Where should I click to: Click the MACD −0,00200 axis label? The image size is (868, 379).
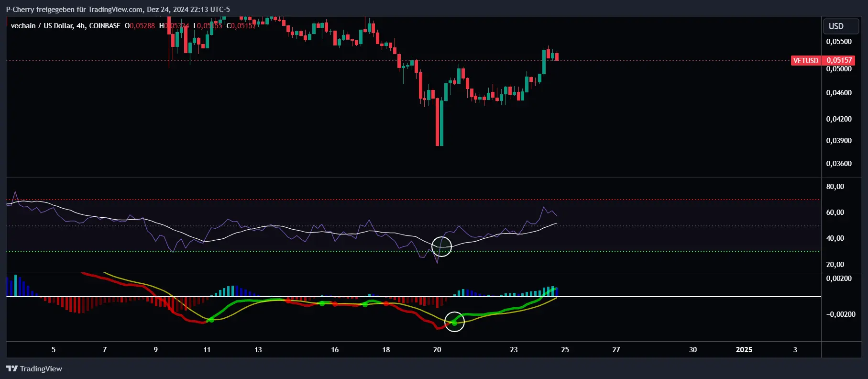(841, 314)
